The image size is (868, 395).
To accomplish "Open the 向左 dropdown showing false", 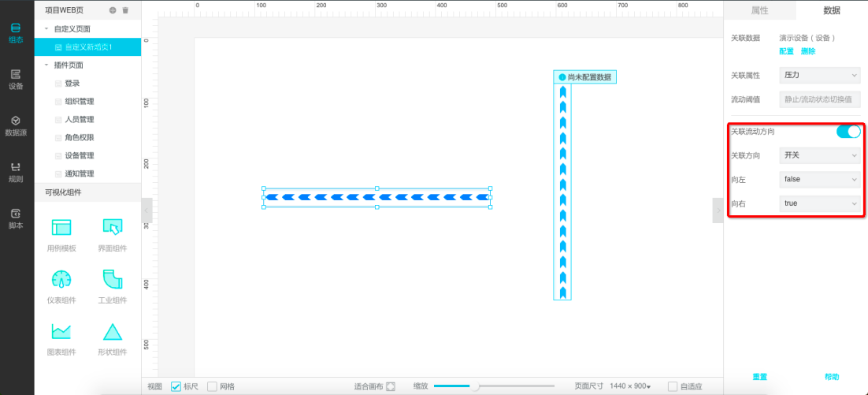I will click(x=820, y=180).
